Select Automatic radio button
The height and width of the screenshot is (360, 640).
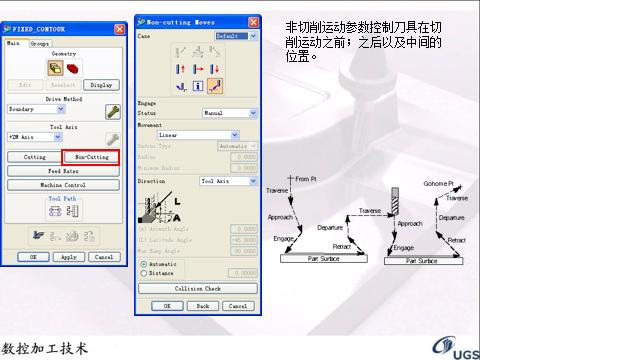tap(144, 264)
